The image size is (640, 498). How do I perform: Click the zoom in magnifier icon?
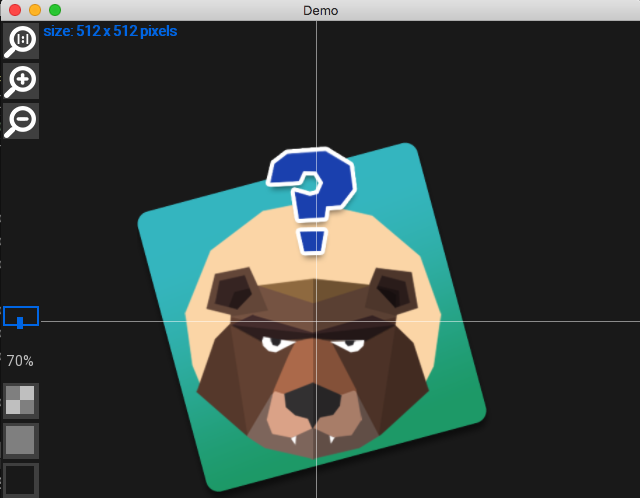(21, 80)
